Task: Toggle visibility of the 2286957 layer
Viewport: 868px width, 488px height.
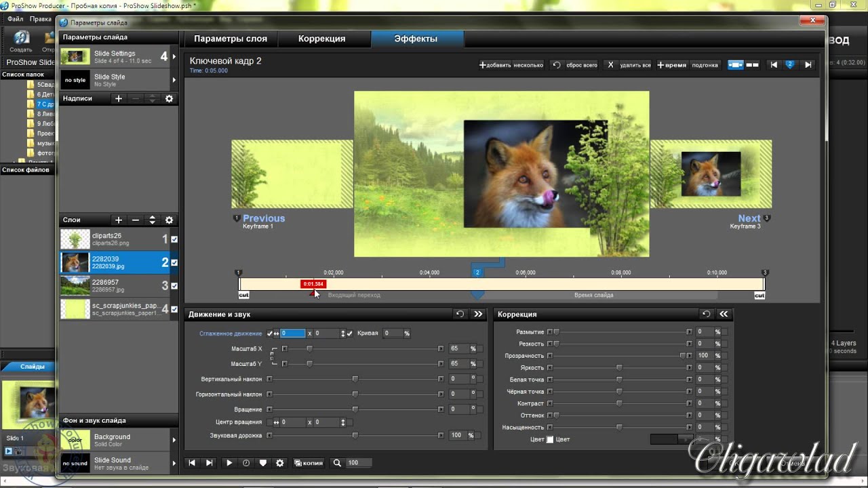Action: [174, 286]
